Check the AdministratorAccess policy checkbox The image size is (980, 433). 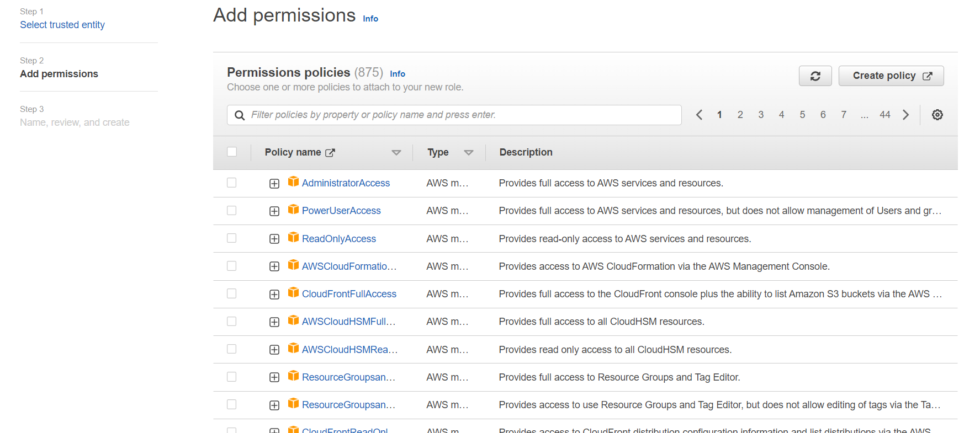coord(232,183)
